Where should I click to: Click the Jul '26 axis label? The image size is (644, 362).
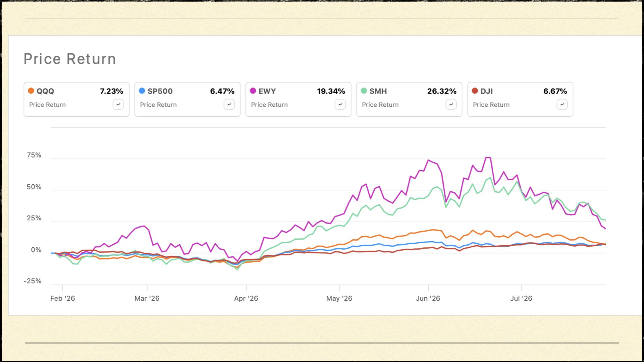521,298
